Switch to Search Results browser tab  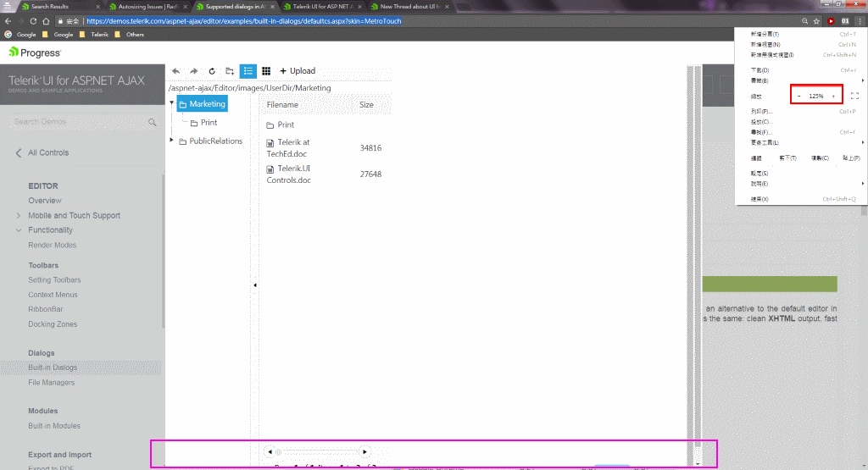[x=60, y=7]
